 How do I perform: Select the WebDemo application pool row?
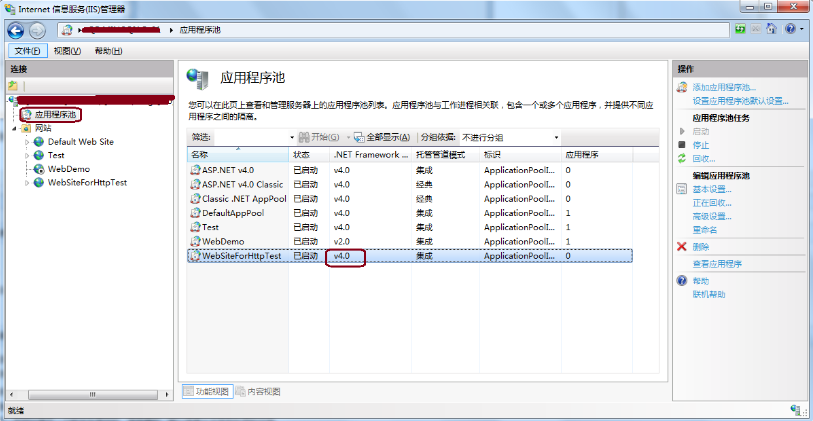[410, 241]
